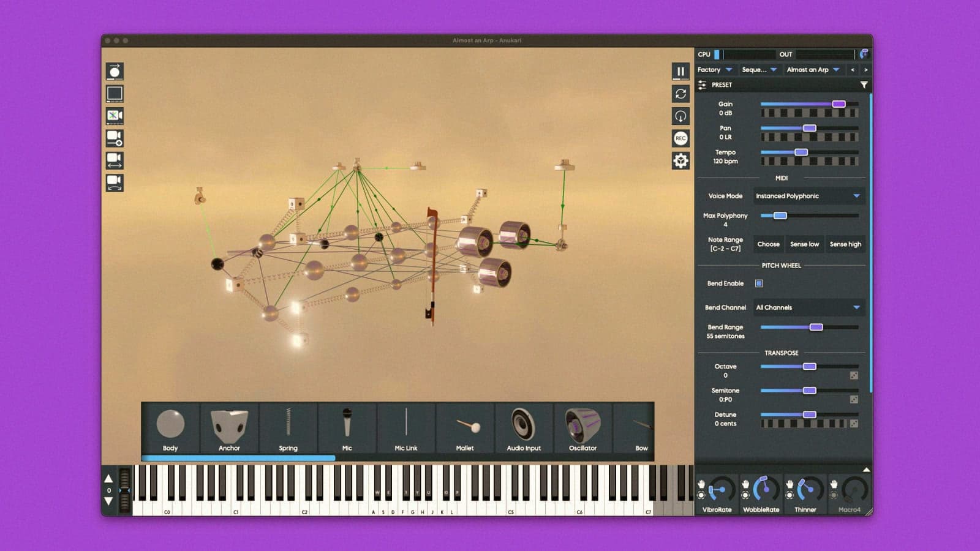980x551 pixels.
Task: Click the WobbleRate macro knob
Action: [x=766, y=490]
